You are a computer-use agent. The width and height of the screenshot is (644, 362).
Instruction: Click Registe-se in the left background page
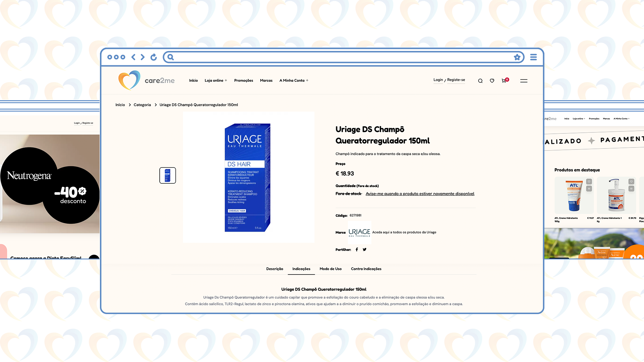pos(88,123)
